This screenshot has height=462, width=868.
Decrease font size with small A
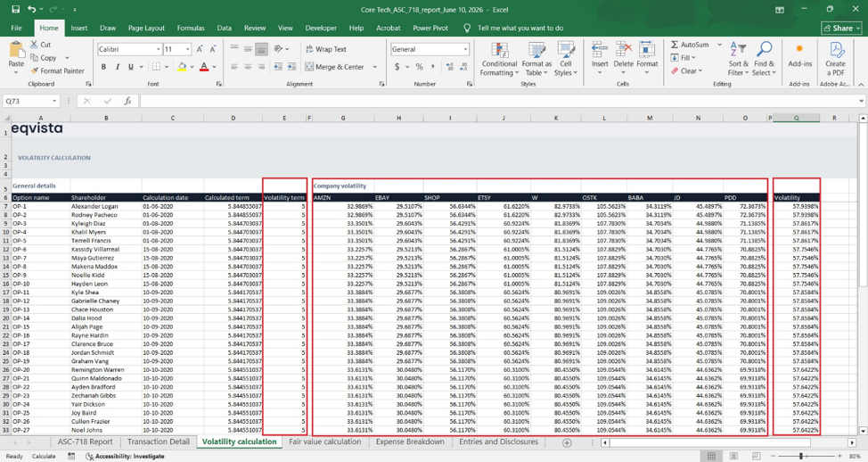tap(213, 49)
